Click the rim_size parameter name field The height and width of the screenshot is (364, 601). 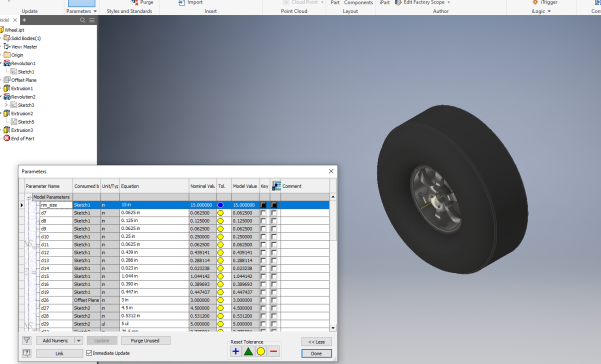click(56, 205)
